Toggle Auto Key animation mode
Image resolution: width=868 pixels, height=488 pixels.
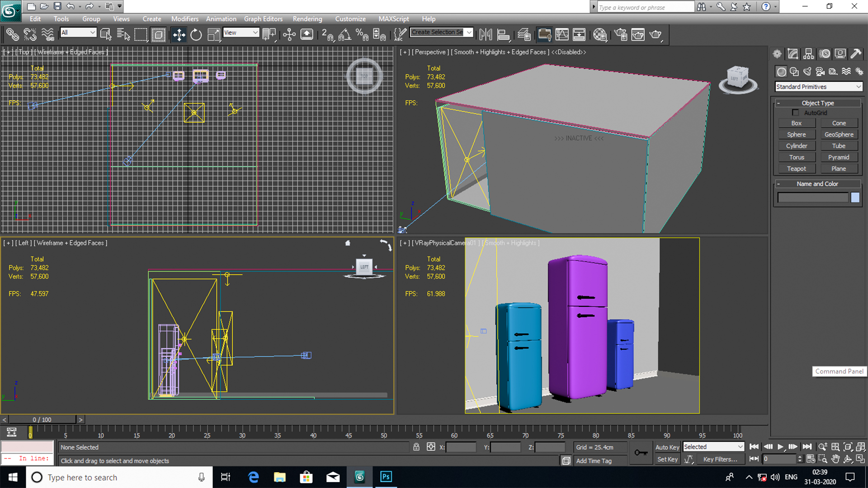click(x=667, y=447)
